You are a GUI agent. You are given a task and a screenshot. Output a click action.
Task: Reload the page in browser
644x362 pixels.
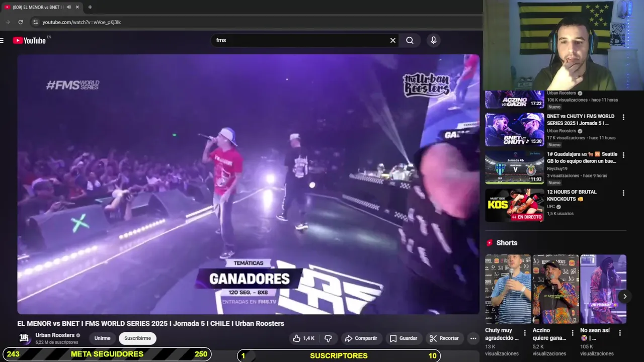point(21,22)
